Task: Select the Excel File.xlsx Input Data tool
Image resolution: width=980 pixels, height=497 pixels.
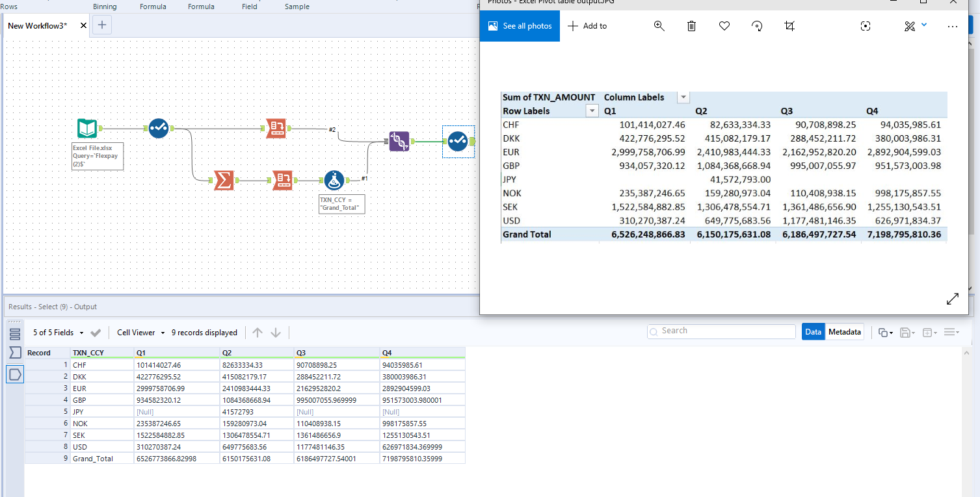Action: pyautogui.click(x=87, y=128)
